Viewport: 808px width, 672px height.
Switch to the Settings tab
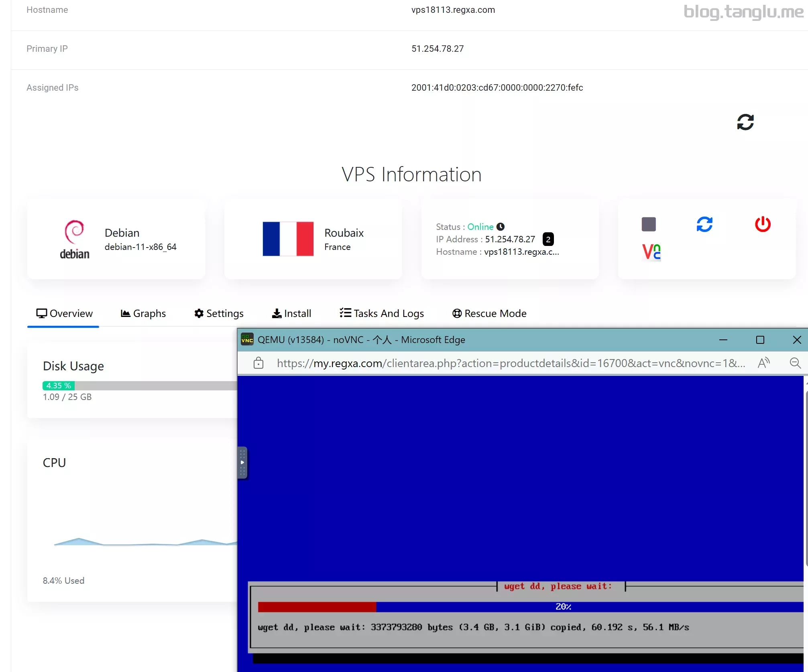click(x=219, y=313)
